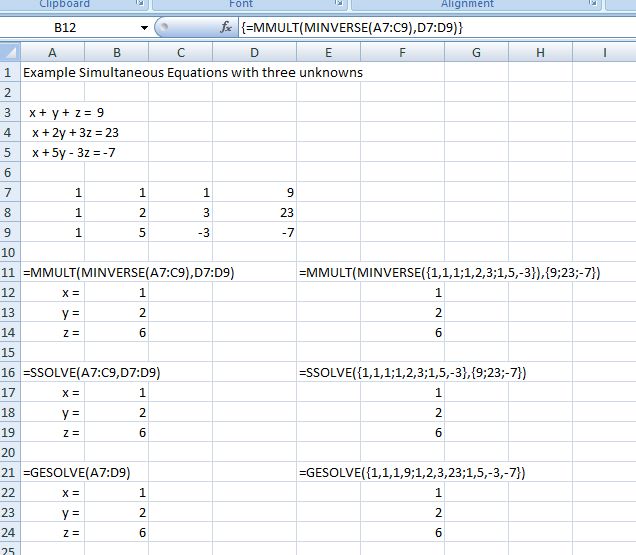The image size is (636, 555).
Task: Click cell B23 containing 2
Action: coord(117,512)
